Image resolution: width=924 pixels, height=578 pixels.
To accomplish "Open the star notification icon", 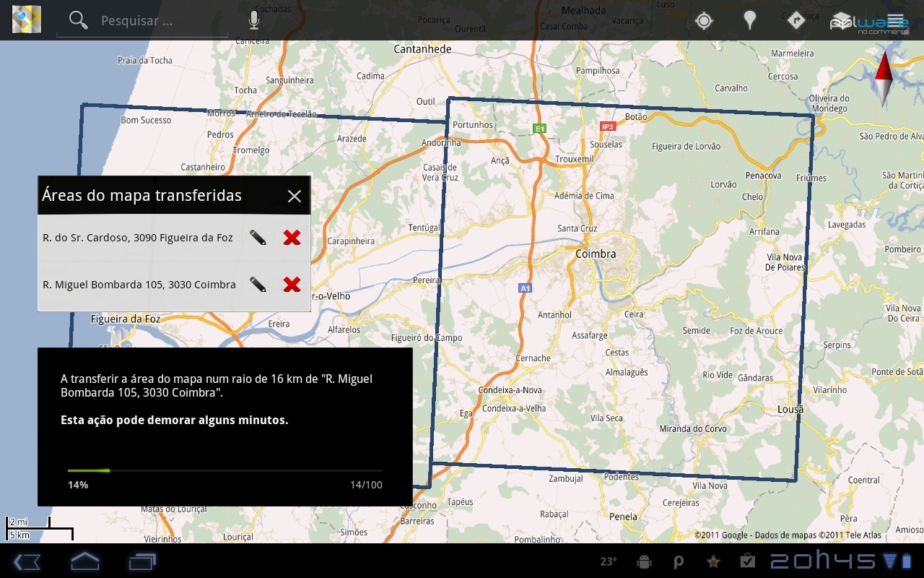I will (x=713, y=561).
